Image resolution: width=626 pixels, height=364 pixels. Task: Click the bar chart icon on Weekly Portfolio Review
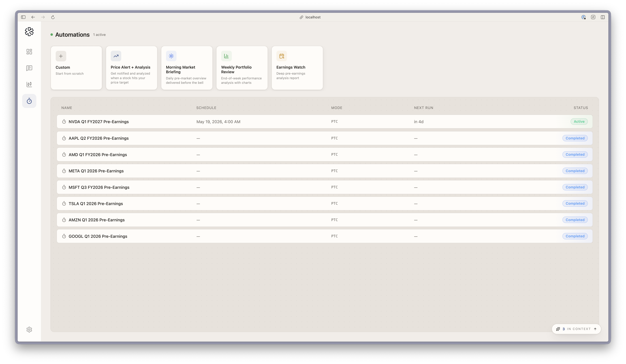226,56
